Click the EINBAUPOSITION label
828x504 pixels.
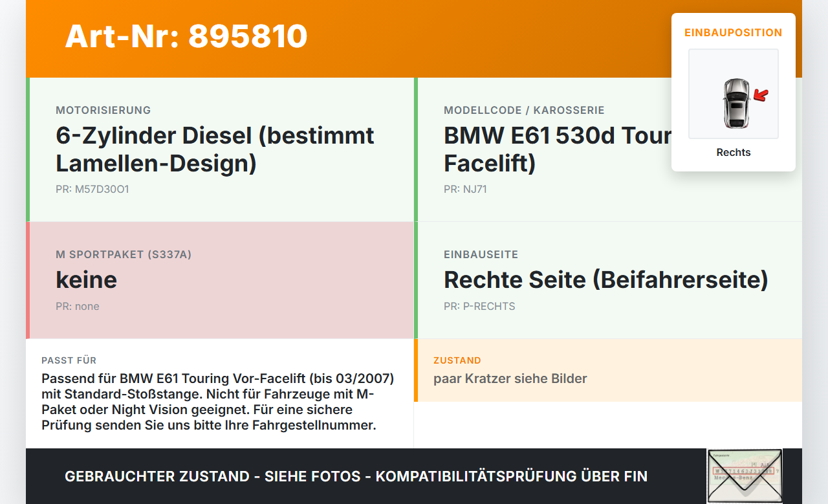(734, 32)
